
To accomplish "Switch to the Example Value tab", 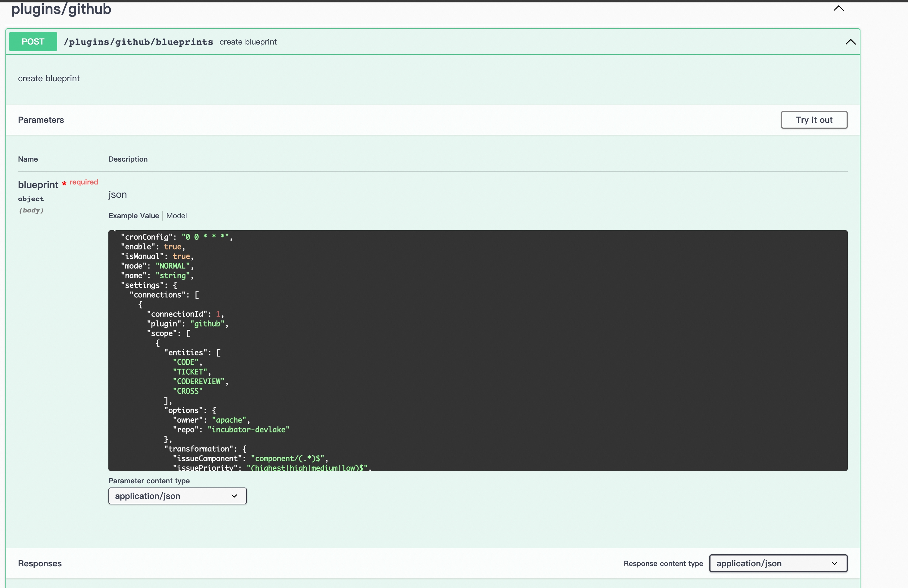I will (134, 215).
